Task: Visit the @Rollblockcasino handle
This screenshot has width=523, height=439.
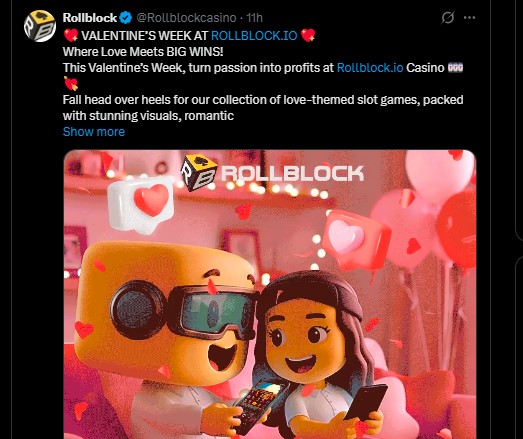Action: (x=186, y=18)
